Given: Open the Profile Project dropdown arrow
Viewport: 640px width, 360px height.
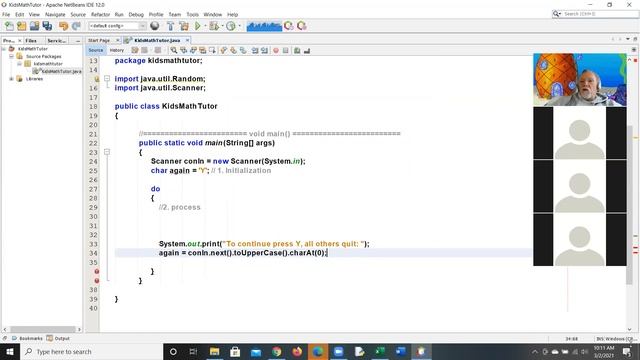Looking at the screenshot, I should [239, 26].
